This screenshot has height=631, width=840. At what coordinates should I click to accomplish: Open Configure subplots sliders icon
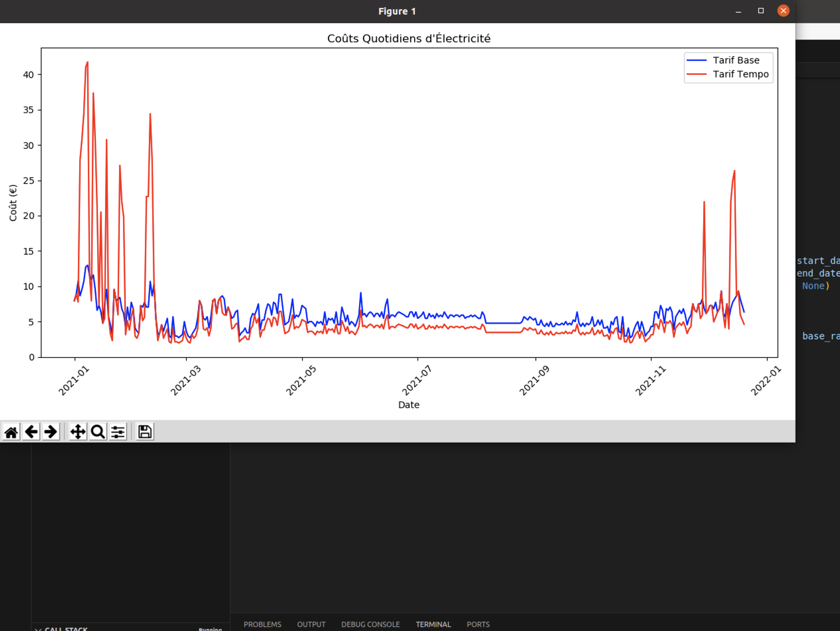click(x=118, y=432)
